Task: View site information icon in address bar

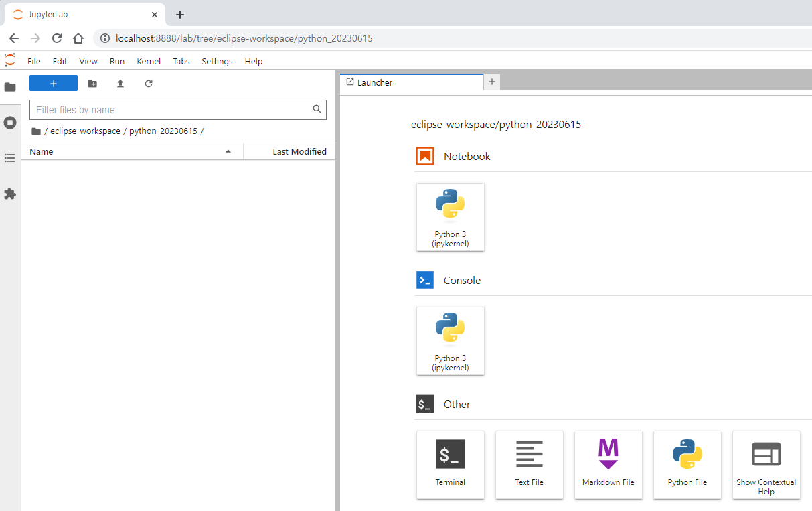Action: click(x=105, y=38)
